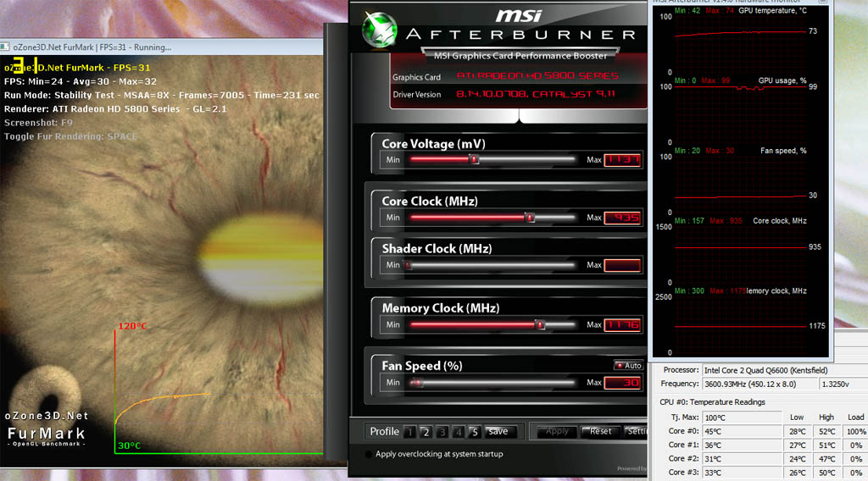Click the MSI Afterburner green logo icon

pyautogui.click(x=380, y=30)
